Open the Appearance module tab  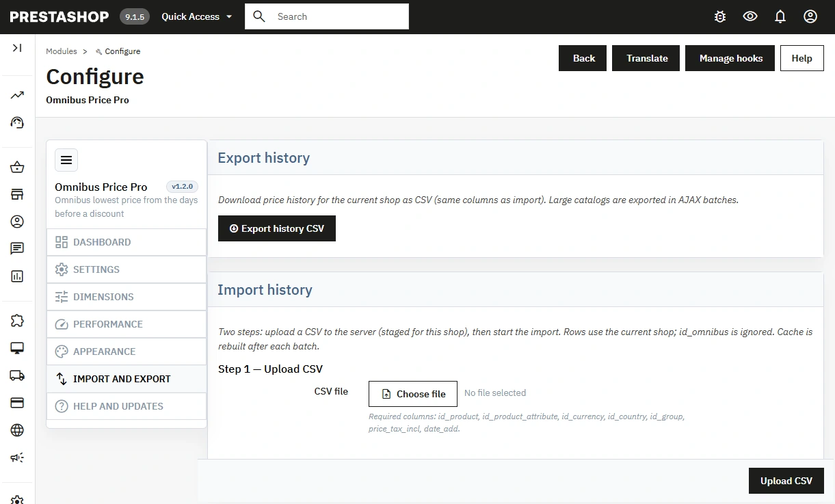point(127,352)
